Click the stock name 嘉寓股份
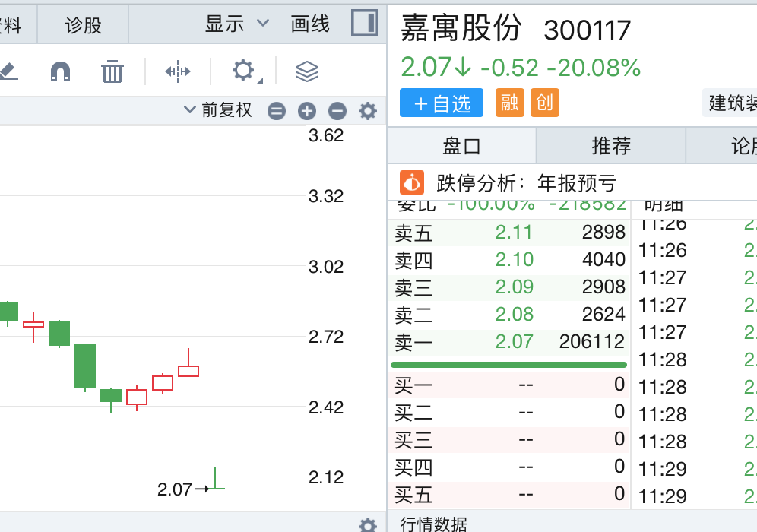 point(461,27)
